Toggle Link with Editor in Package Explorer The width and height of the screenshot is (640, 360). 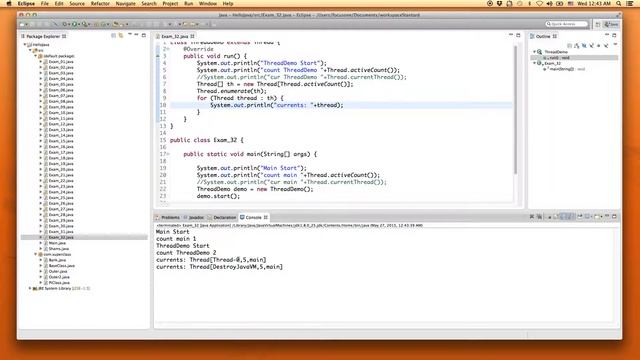[x=121, y=36]
